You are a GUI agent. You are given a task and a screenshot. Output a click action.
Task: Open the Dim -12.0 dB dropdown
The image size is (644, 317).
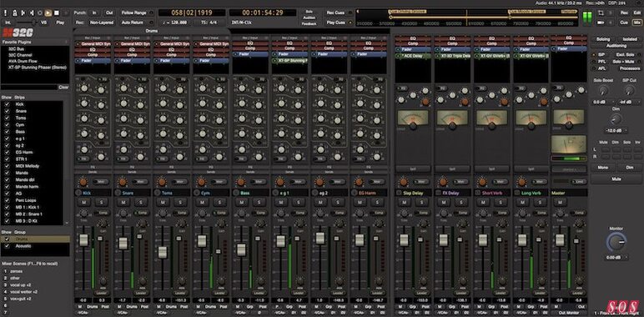(616, 131)
